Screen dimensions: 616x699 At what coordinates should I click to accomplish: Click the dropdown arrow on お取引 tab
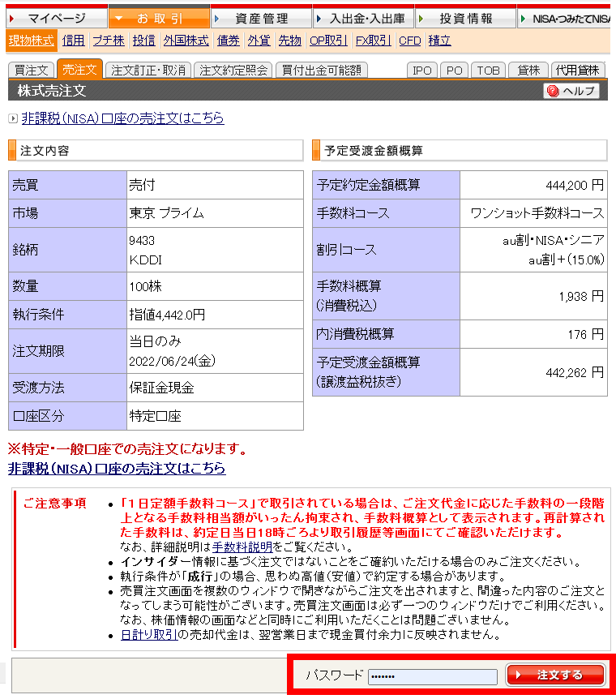tap(118, 19)
